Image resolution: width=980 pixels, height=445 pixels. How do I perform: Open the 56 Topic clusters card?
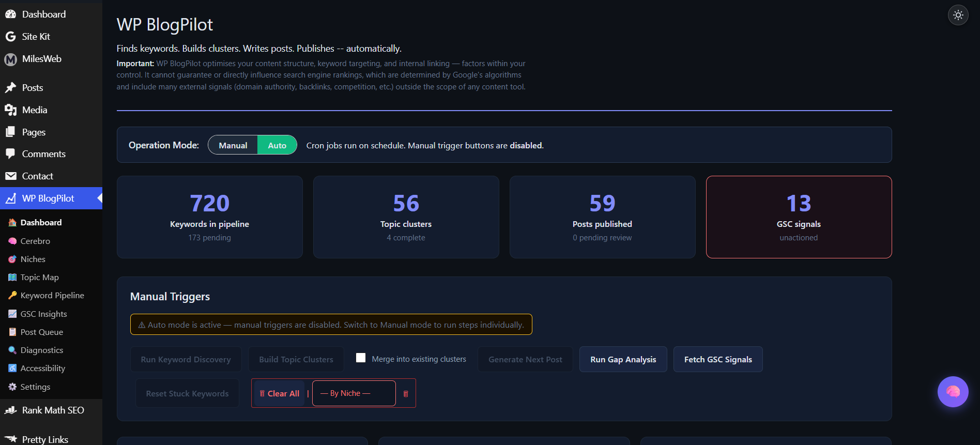[406, 217]
